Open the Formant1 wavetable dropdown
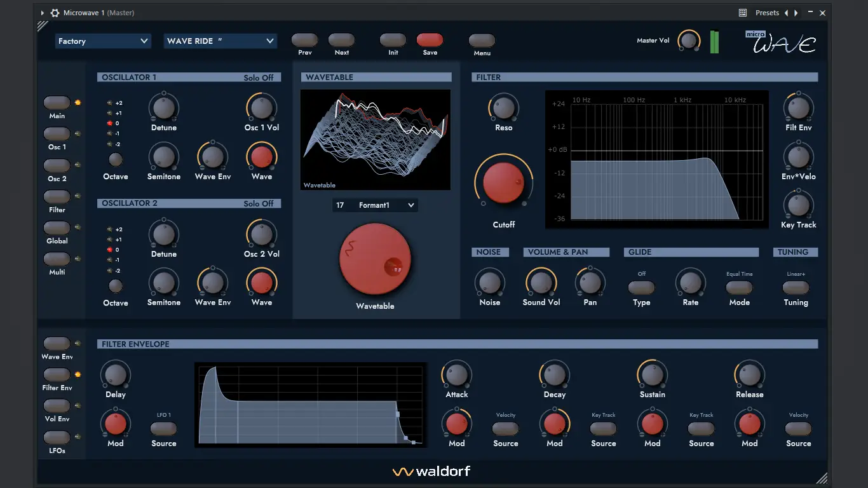The image size is (868, 488). [x=375, y=205]
